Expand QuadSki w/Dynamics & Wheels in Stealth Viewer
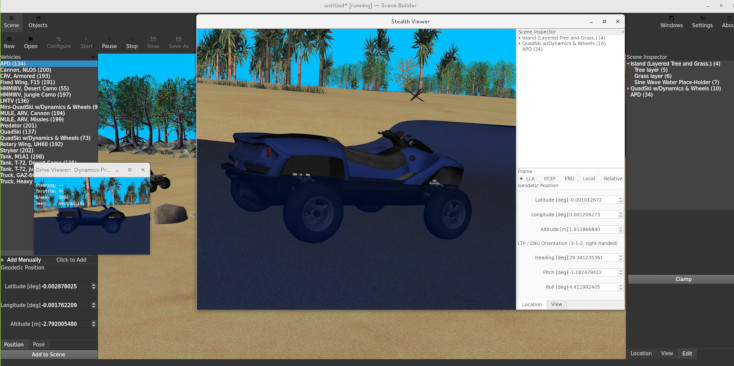 520,44
